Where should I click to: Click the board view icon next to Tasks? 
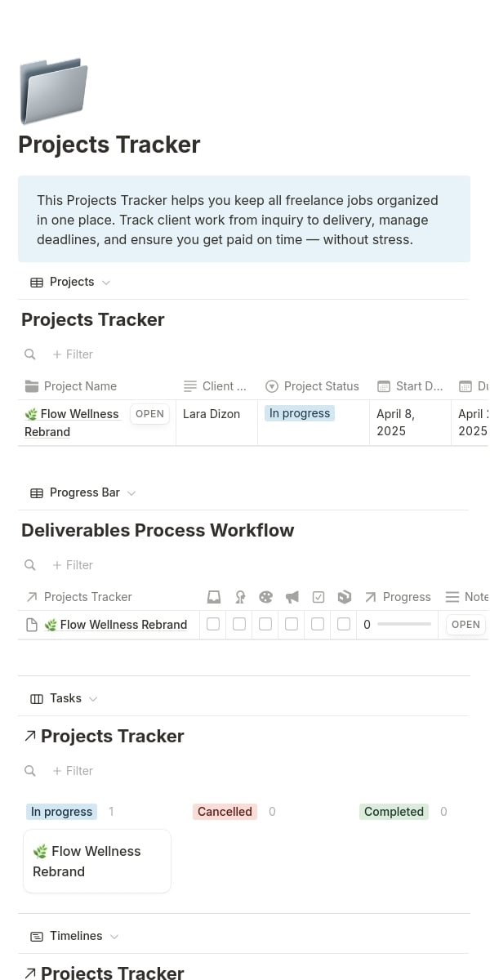[37, 698]
